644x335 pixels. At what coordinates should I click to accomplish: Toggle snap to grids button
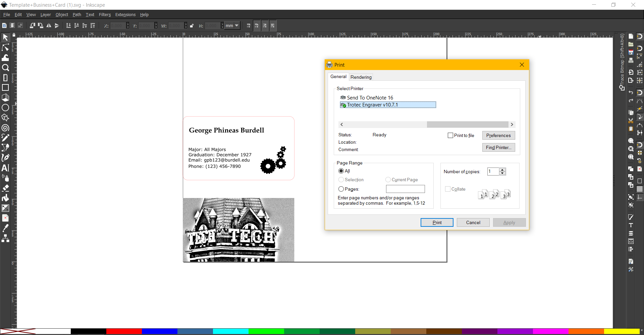(x=640, y=189)
